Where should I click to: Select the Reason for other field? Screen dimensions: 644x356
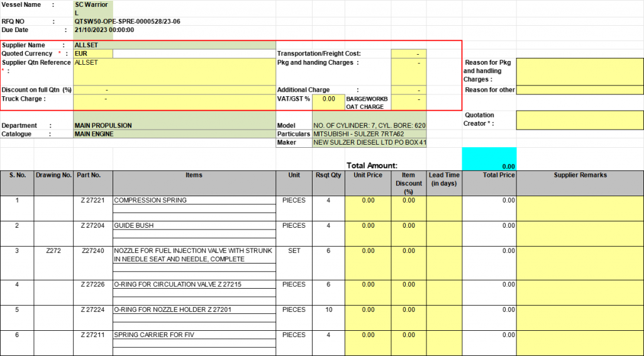click(x=580, y=90)
